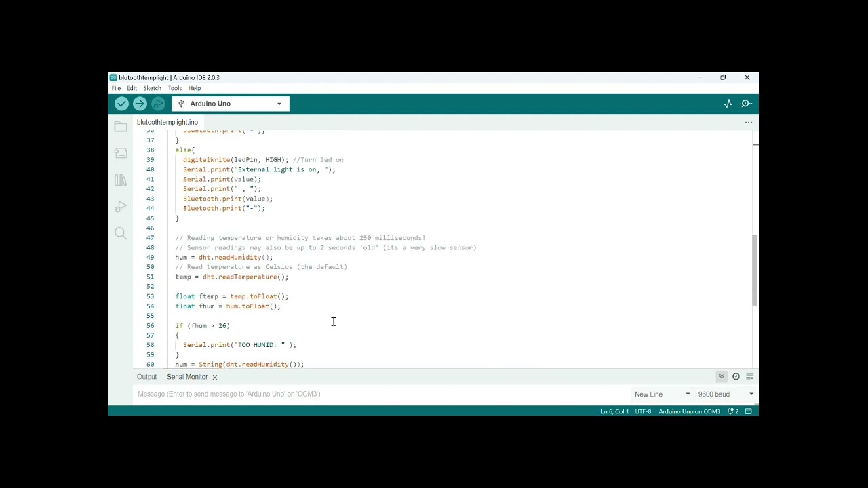Click the 'float fhum = hum.toFloat();' line
Image resolution: width=868 pixels, height=488 pixels.
click(228, 306)
